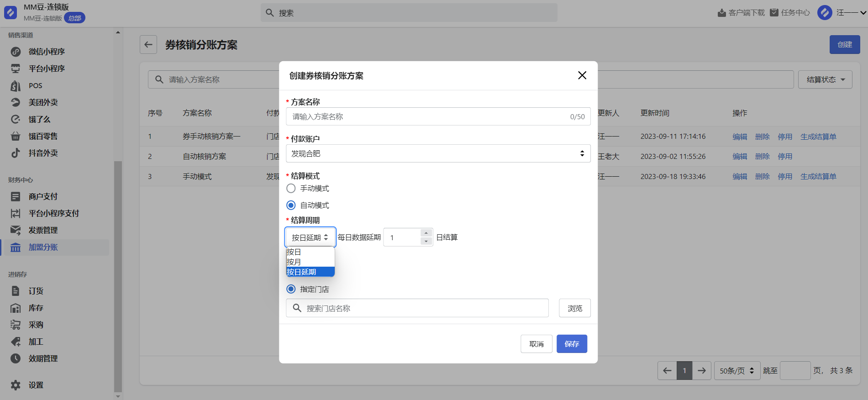This screenshot has width=868, height=400.
Task: Open 结算状态 filter dropdown
Action: tap(825, 79)
